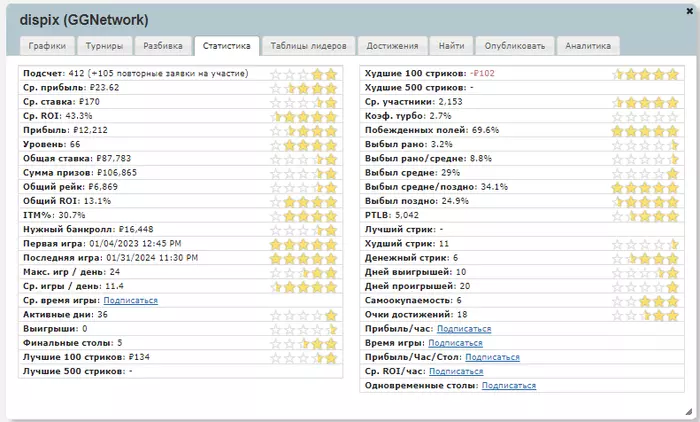Image resolution: width=700 pixels, height=422 pixels.
Task: Click the star rating for Ср. прибыль
Action: coord(303,88)
